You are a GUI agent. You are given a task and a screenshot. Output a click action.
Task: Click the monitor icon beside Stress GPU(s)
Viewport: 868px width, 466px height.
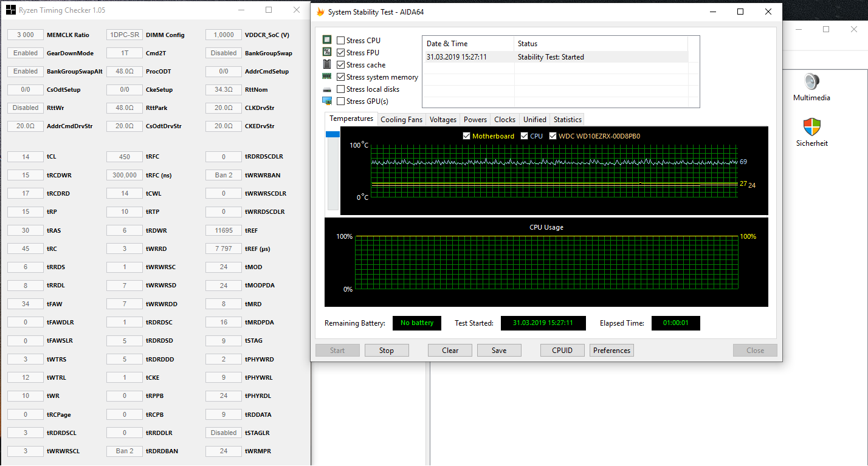(x=327, y=101)
